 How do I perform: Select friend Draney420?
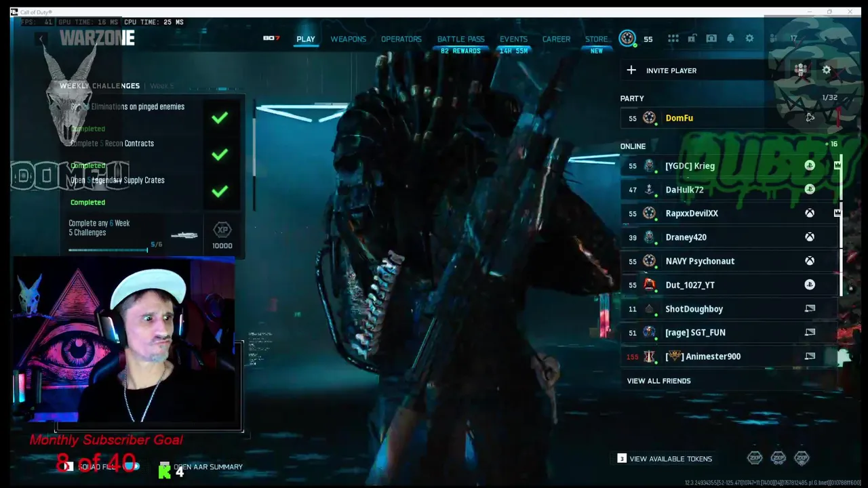[x=729, y=237]
